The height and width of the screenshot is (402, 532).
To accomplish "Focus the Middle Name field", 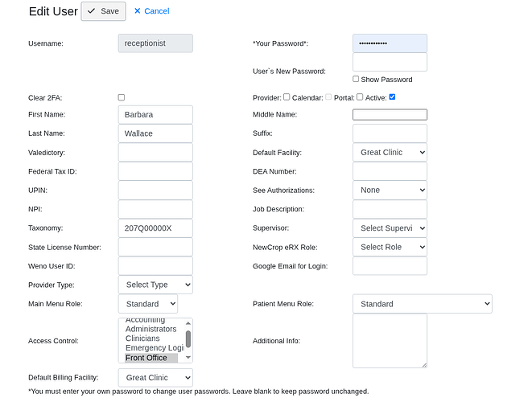I will point(390,114).
